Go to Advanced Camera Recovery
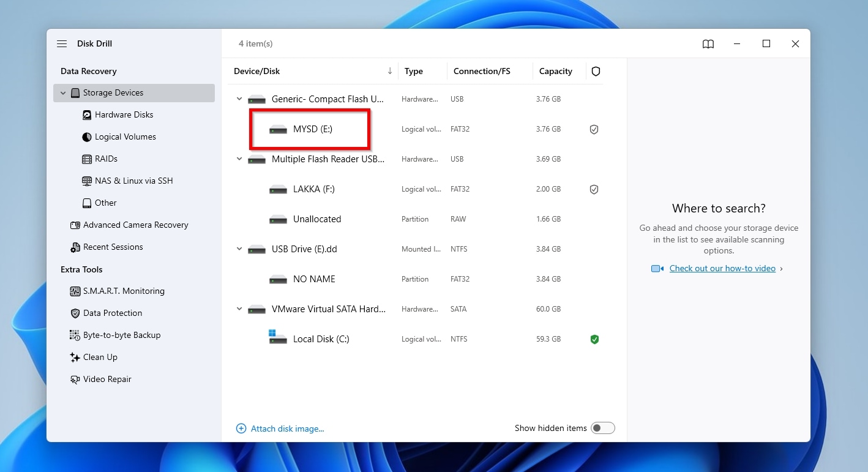This screenshot has width=868, height=472. [x=136, y=225]
